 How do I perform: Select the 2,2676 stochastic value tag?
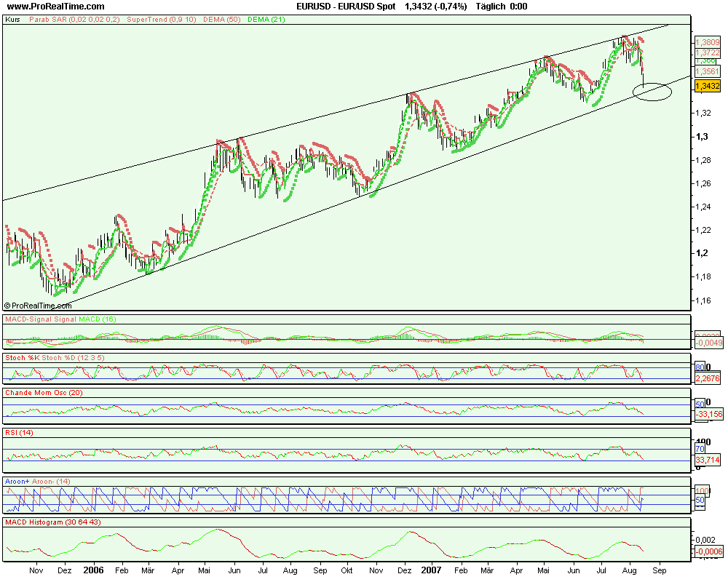(x=708, y=379)
